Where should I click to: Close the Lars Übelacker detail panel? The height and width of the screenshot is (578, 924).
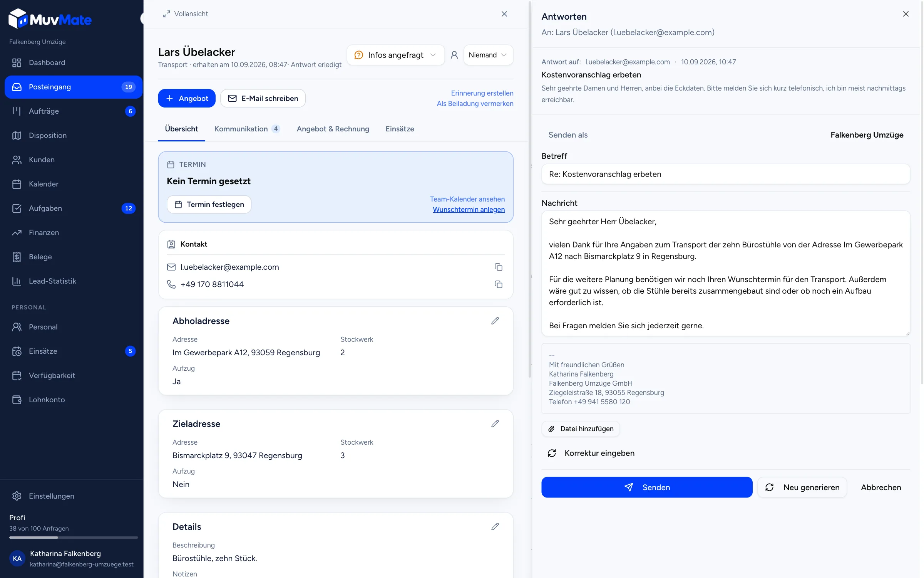point(504,14)
